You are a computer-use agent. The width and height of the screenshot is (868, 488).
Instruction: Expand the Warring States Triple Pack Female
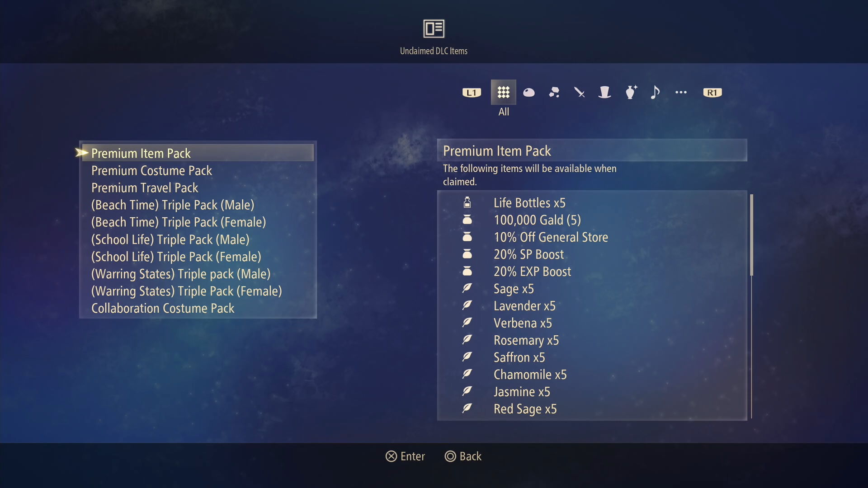(x=187, y=291)
